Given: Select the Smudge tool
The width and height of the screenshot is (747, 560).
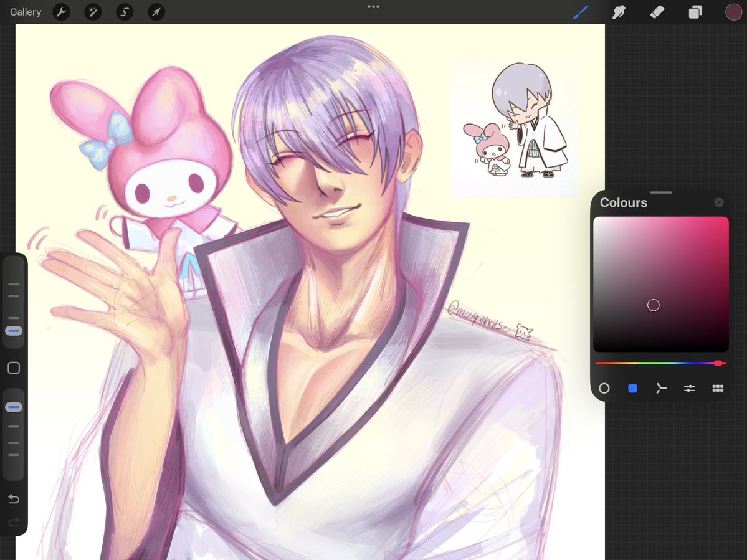Looking at the screenshot, I should tap(619, 12).
